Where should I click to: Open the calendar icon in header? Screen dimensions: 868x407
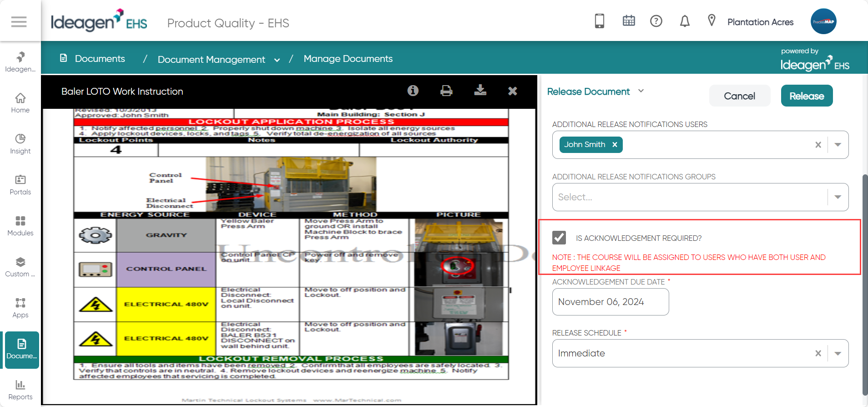coord(629,20)
